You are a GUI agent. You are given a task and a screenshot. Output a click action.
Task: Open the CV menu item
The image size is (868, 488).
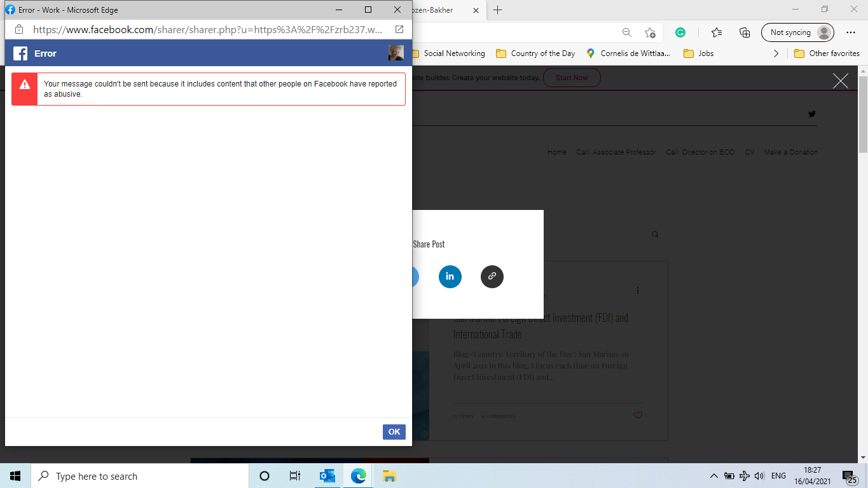click(x=750, y=152)
